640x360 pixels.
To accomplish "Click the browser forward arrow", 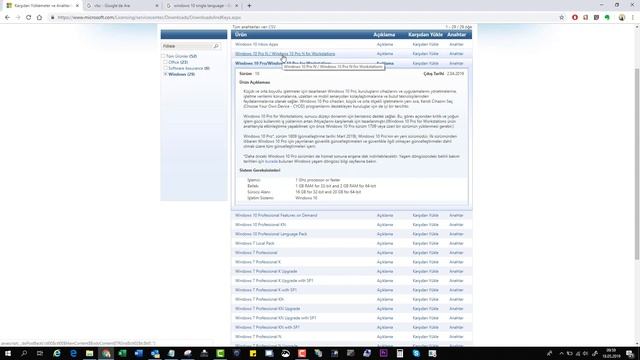I will 18,18.
